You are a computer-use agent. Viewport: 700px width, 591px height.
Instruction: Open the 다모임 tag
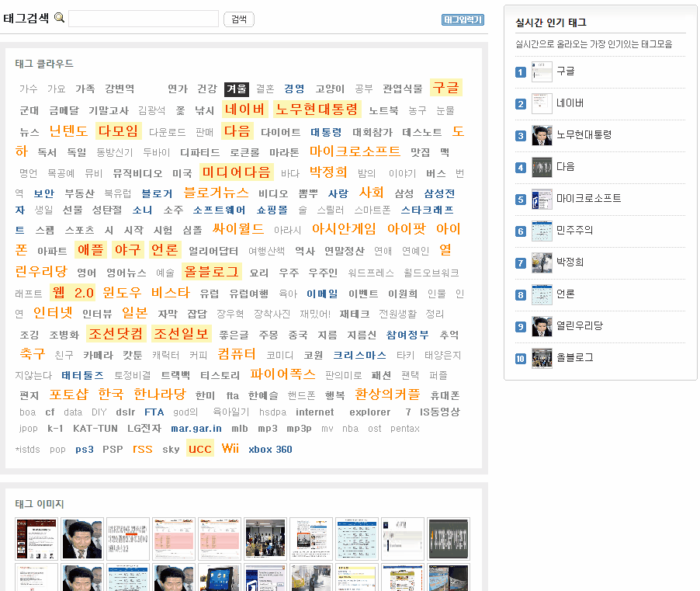(118, 131)
